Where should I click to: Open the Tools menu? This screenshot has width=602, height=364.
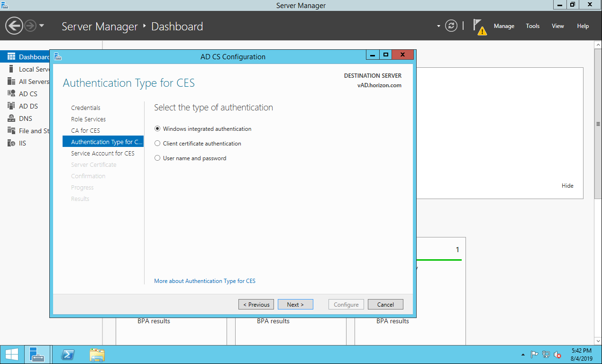(x=532, y=26)
